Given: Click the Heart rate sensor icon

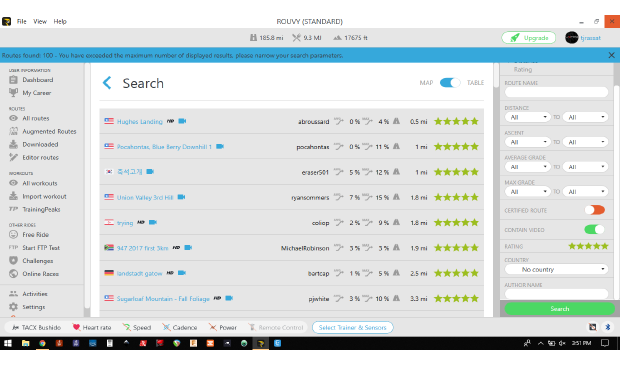Looking at the screenshot, I should pyautogui.click(x=76, y=327).
